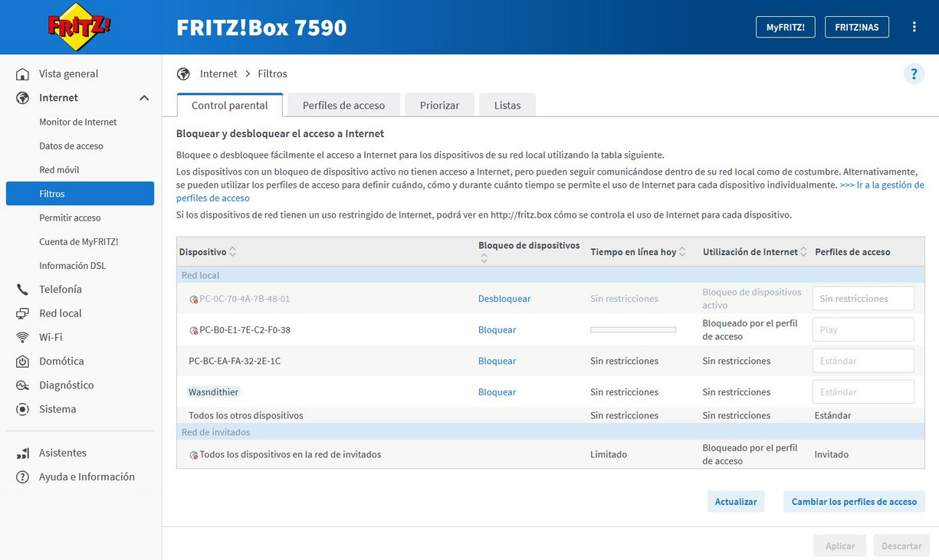The width and height of the screenshot is (939, 560).
Task: Click the Wi-Fi signal icon
Action: pos(23,337)
